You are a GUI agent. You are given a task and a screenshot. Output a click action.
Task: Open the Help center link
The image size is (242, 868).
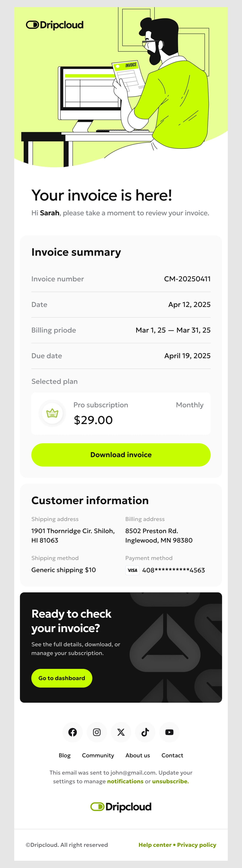155,844
